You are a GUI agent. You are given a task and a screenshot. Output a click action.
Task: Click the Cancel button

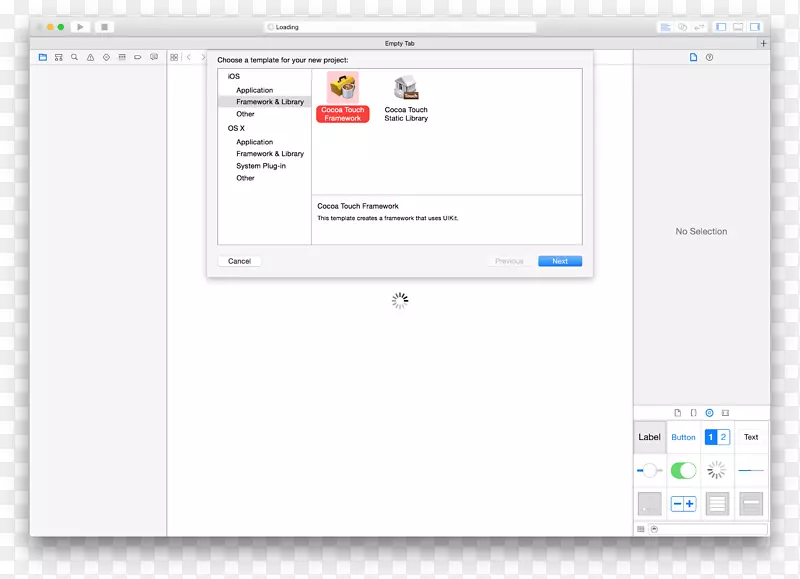pyautogui.click(x=239, y=261)
